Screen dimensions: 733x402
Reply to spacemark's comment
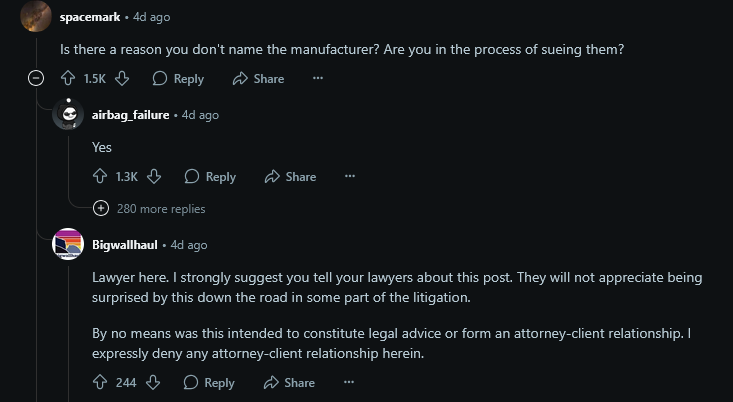pos(178,79)
